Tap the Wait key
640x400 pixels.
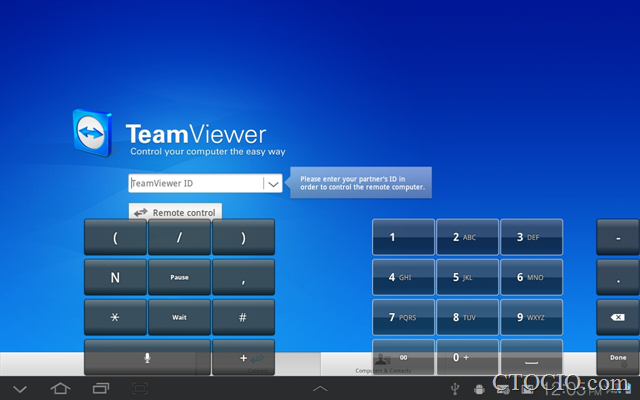pyautogui.click(x=179, y=317)
